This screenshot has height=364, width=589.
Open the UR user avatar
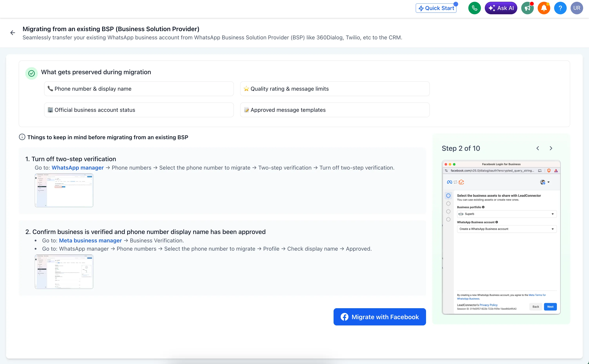pos(576,8)
